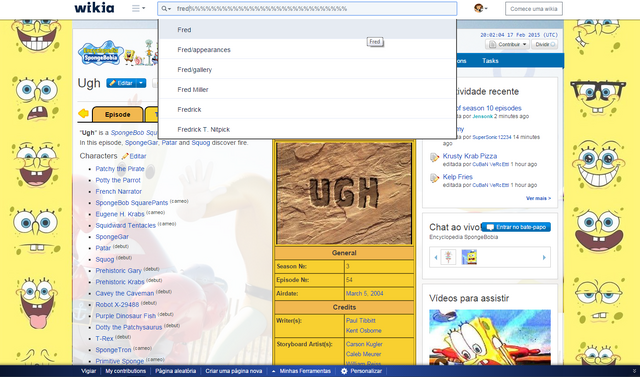Open the Contribuir dropdown
The height and width of the screenshot is (377, 640).
point(507,44)
